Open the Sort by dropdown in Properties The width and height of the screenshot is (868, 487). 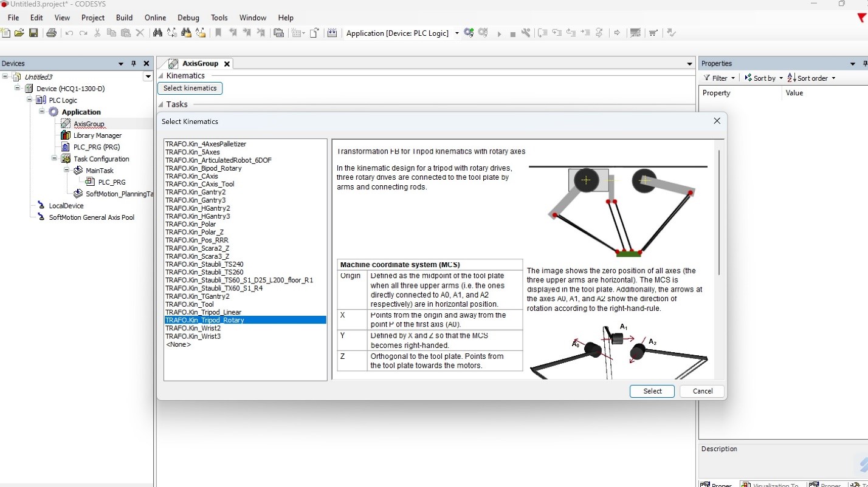tap(764, 78)
